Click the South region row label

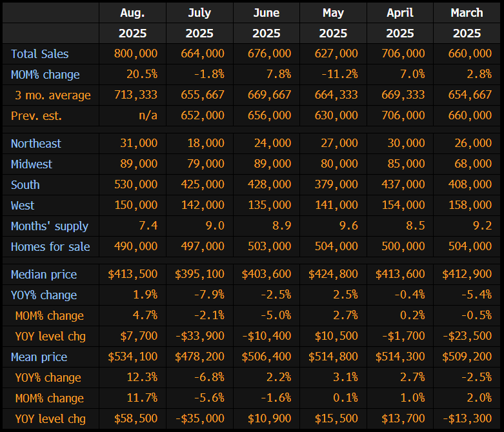(25, 185)
